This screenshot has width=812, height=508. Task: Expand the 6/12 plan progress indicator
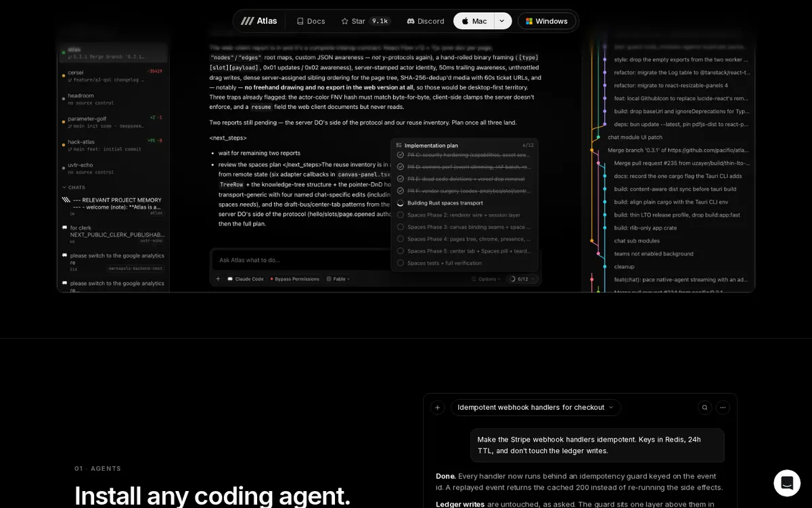(522, 278)
